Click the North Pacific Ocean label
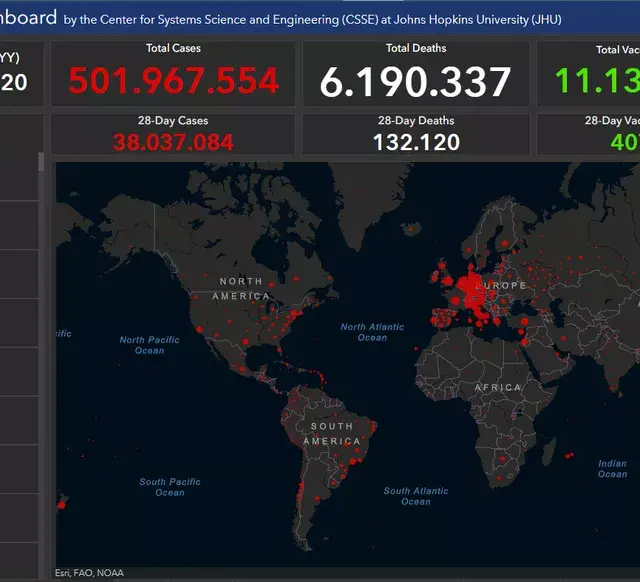 [x=149, y=345]
